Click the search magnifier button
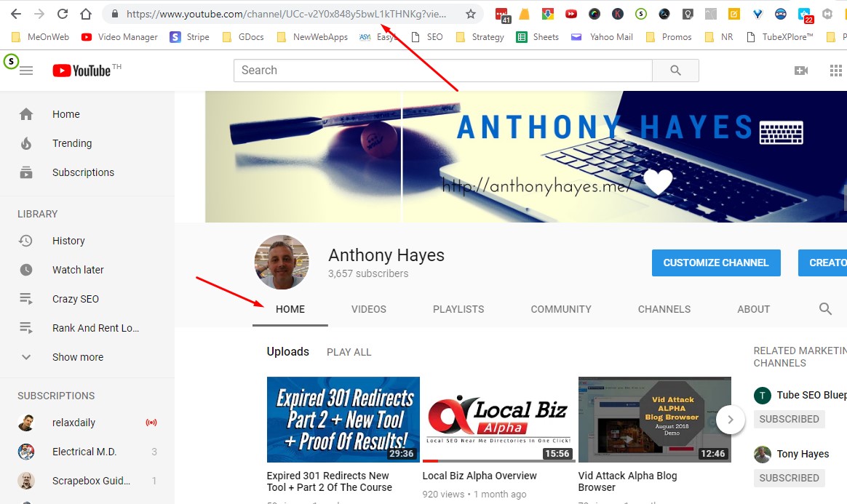 tap(675, 70)
